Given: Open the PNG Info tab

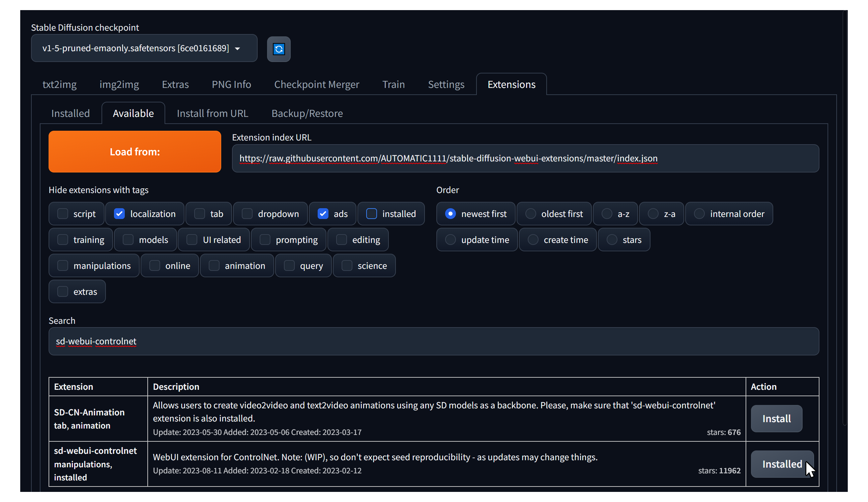Looking at the screenshot, I should pyautogui.click(x=231, y=84).
